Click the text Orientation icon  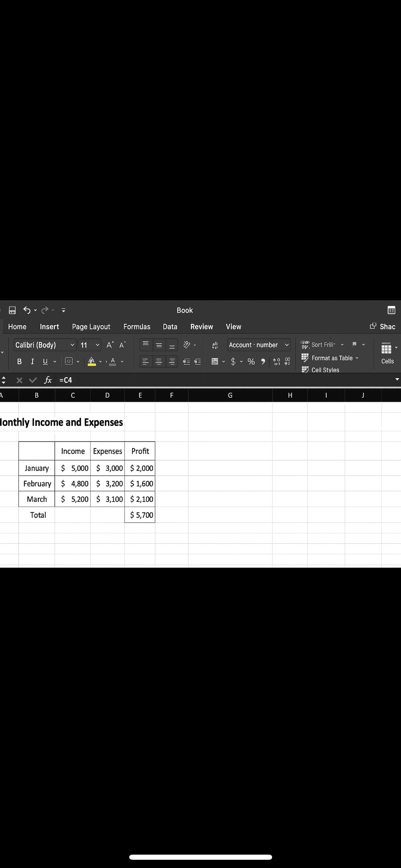(x=187, y=345)
